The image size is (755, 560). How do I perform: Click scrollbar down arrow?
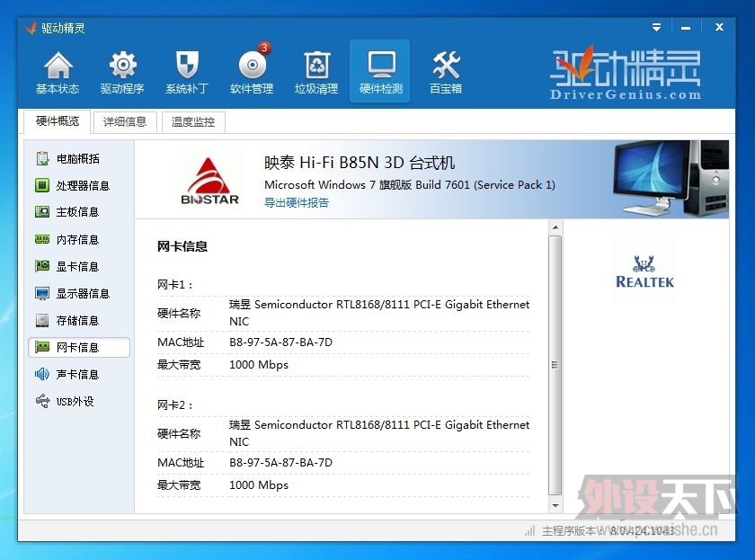click(x=555, y=505)
